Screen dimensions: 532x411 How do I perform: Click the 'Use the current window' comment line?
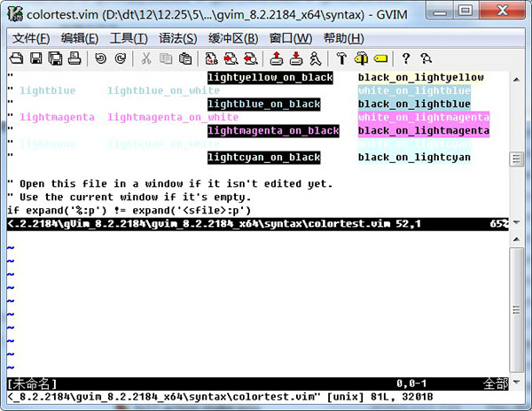tap(129, 198)
